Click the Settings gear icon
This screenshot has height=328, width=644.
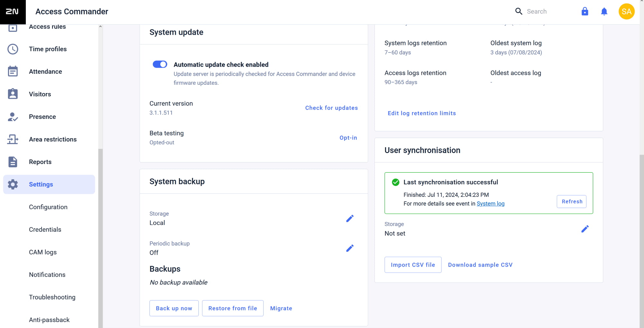(13, 184)
